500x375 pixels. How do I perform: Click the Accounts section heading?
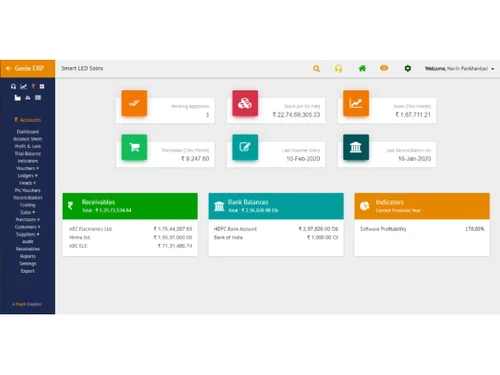pyautogui.click(x=28, y=120)
